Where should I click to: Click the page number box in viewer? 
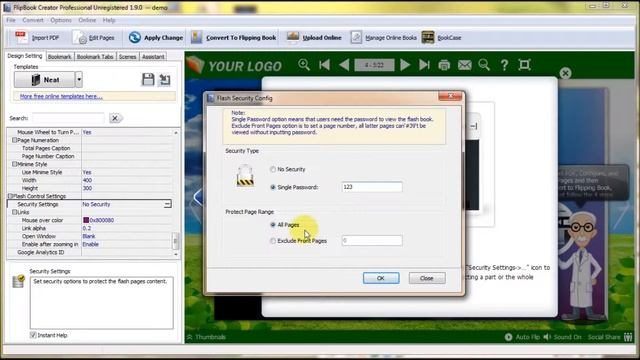374,65
